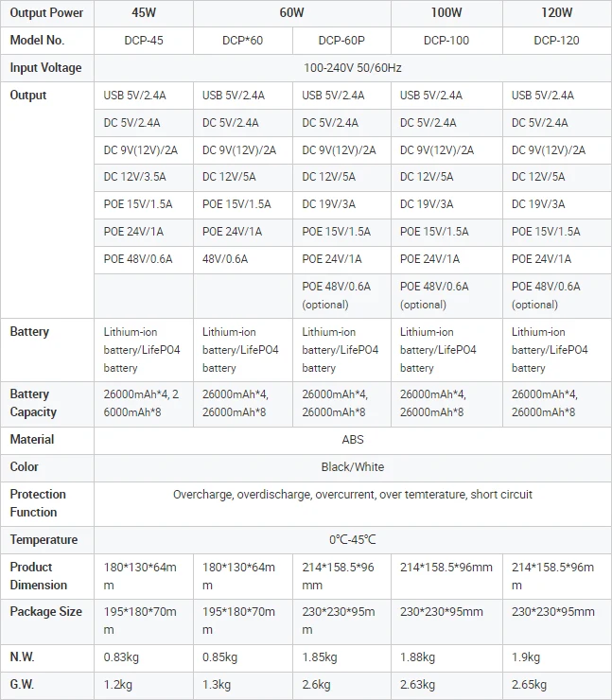Select the 45W column header
Viewport: 612px width, 700px height.
tap(143, 13)
